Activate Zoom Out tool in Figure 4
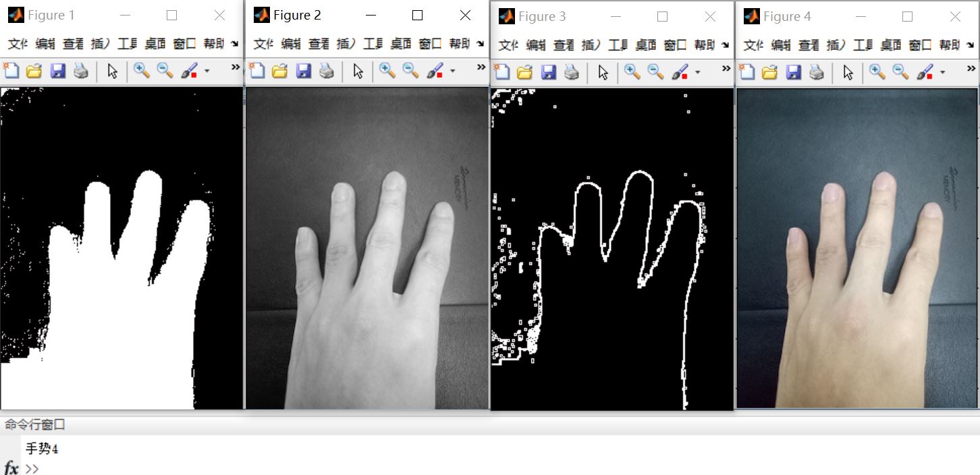Screen dimensions: 980x475 pos(900,72)
